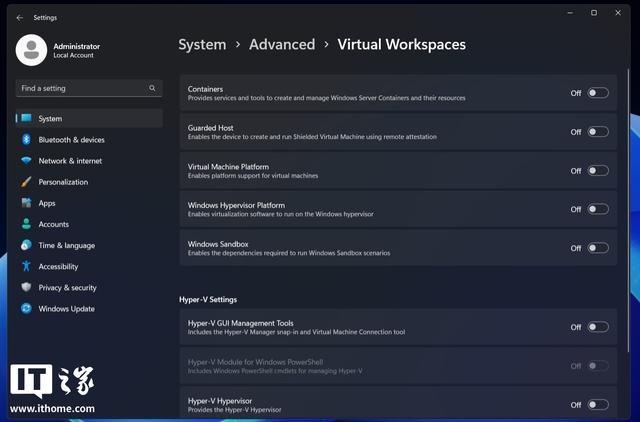Enable Windows Sandbox toggle
Screen dimensions: 640x422
[597, 248]
